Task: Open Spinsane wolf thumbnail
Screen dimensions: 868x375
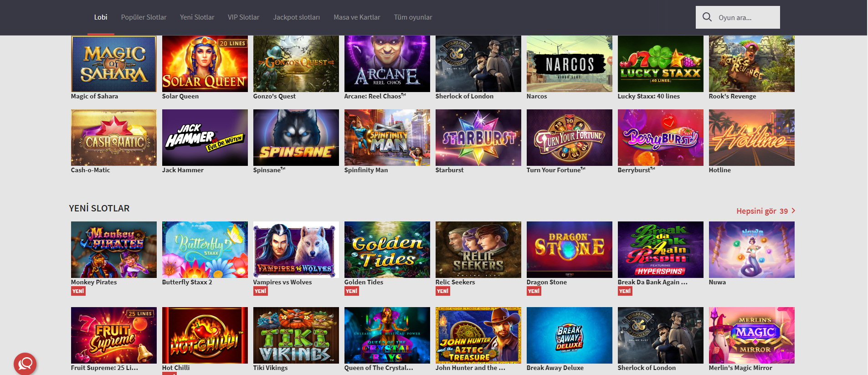Action: point(296,138)
